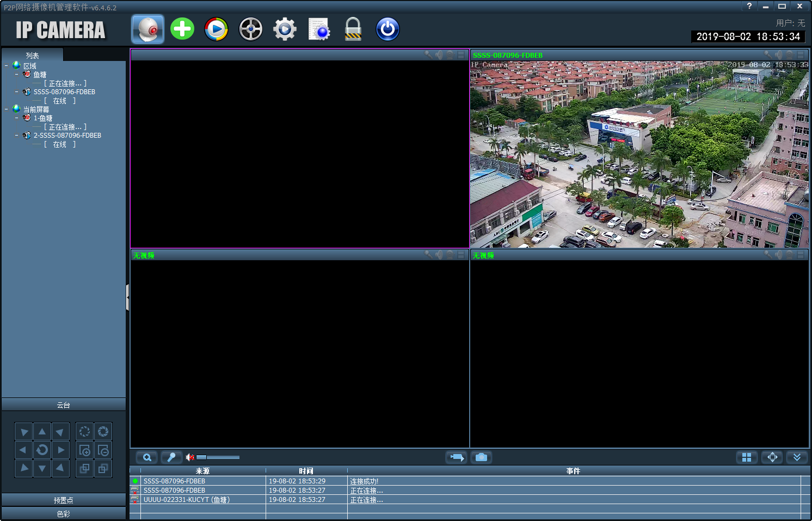Click the camera snapshot button
The width and height of the screenshot is (812, 521).
click(x=481, y=457)
